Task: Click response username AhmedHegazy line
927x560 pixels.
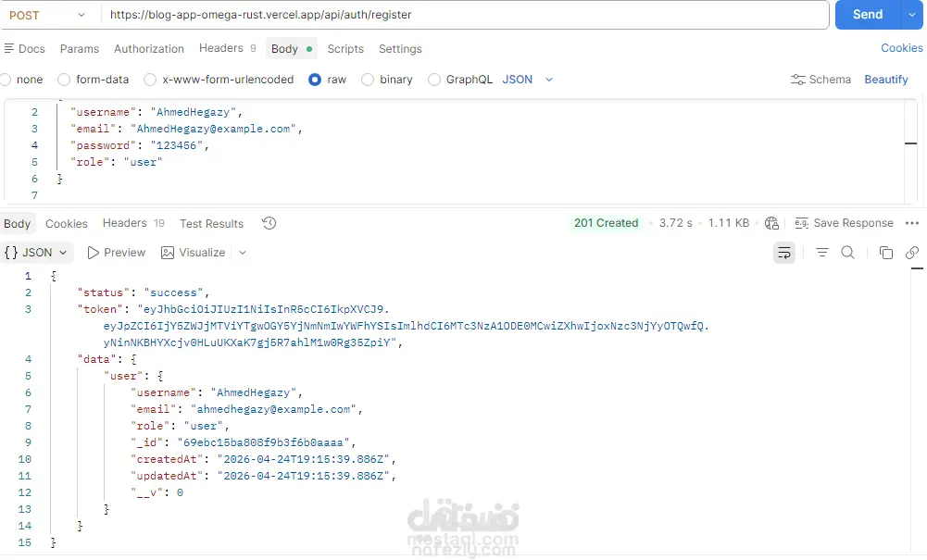Action: pyautogui.click(x=217, y=392)
